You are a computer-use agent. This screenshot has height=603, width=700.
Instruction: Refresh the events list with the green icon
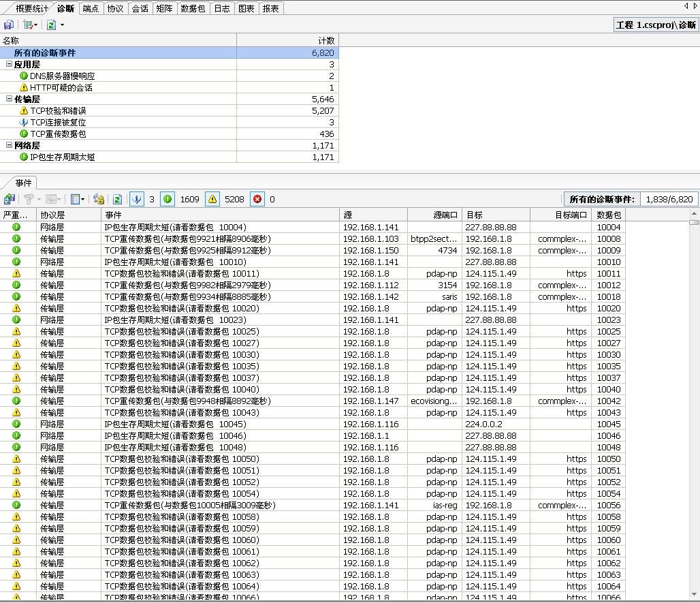[117, 199]
